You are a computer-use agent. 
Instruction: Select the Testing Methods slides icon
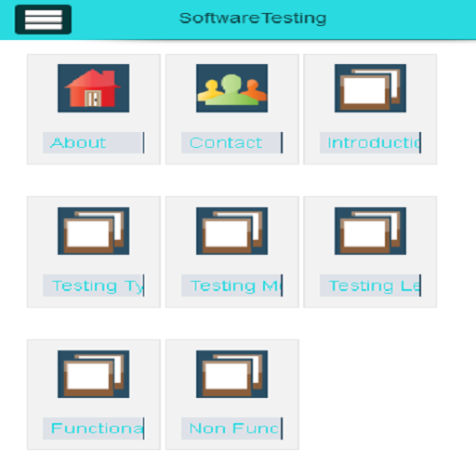[232, 231]
